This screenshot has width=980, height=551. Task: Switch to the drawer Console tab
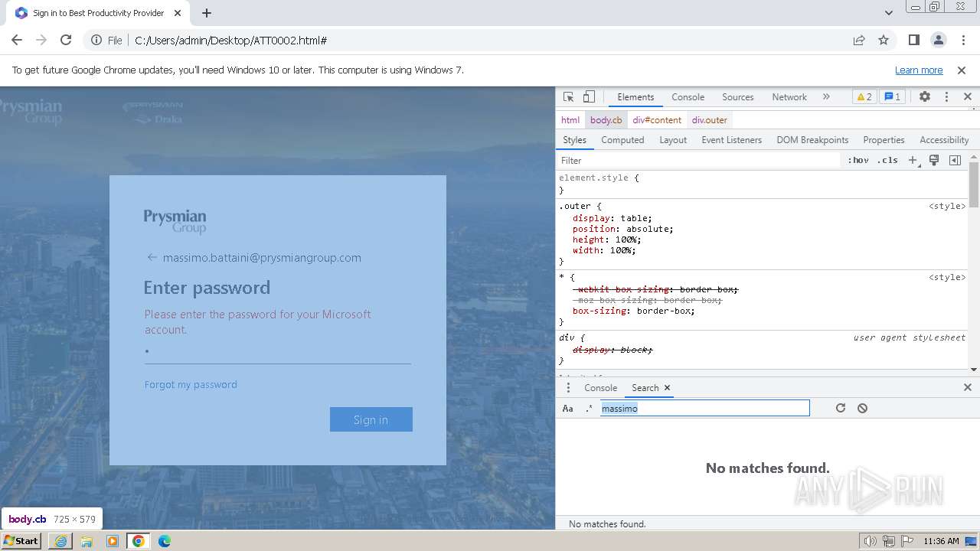(x=600, y=388)
